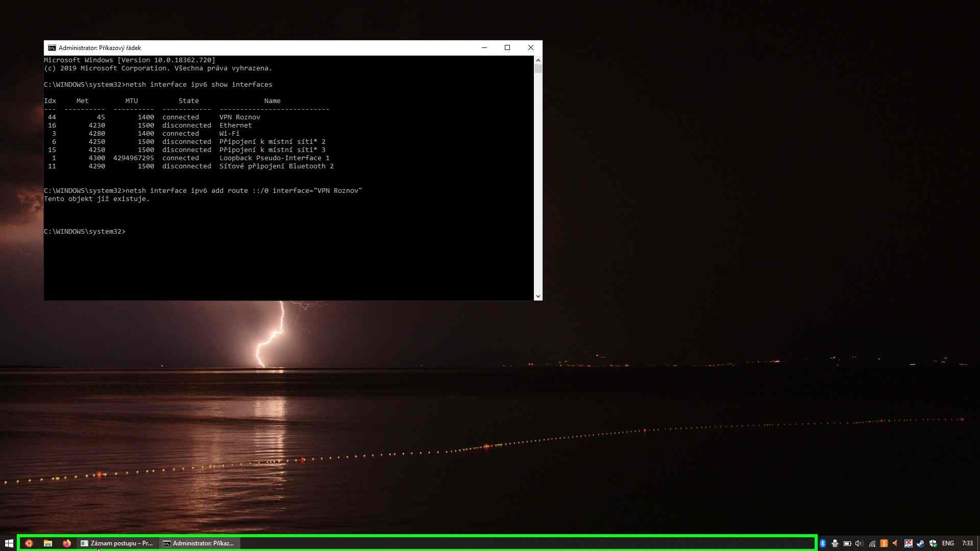Click the MTU value 4294967295
The width and height of the screenshot is (980, 551).
coord(133,158)
